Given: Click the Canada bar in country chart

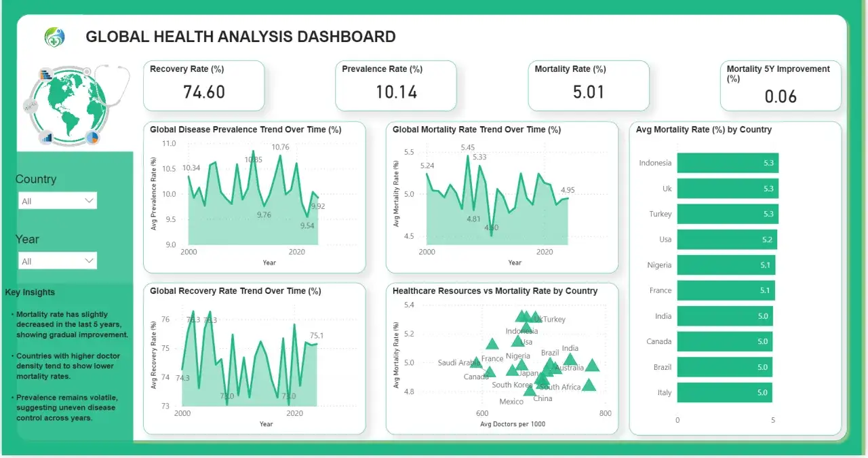Looking at the screenshot, I should pos(725,341).
